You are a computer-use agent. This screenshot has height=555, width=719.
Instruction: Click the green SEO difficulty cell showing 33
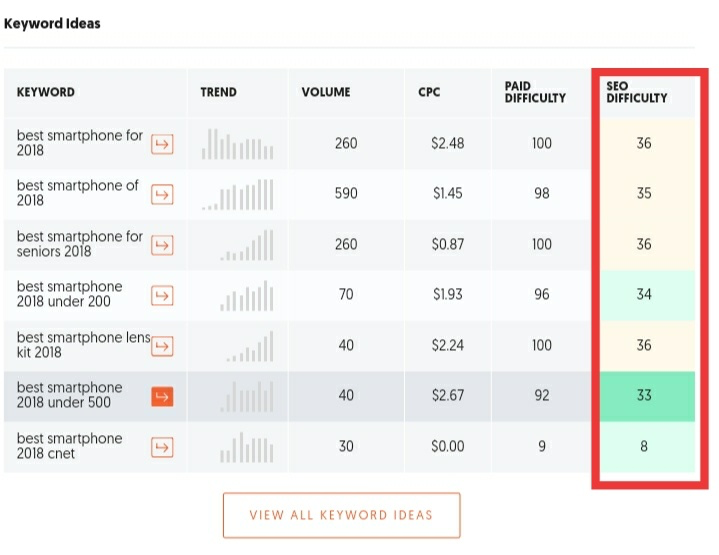point(644,396)
